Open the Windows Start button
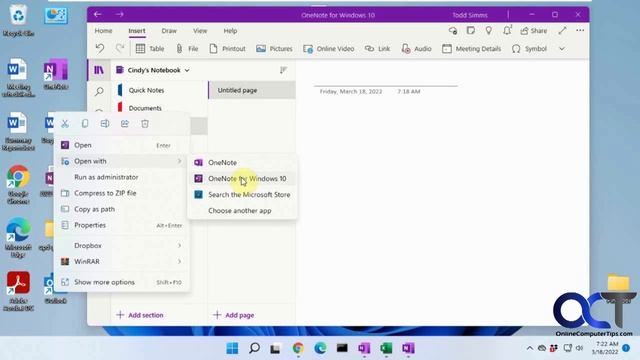The height and width of the screenshot is (360, 640). tap(232, 348)
